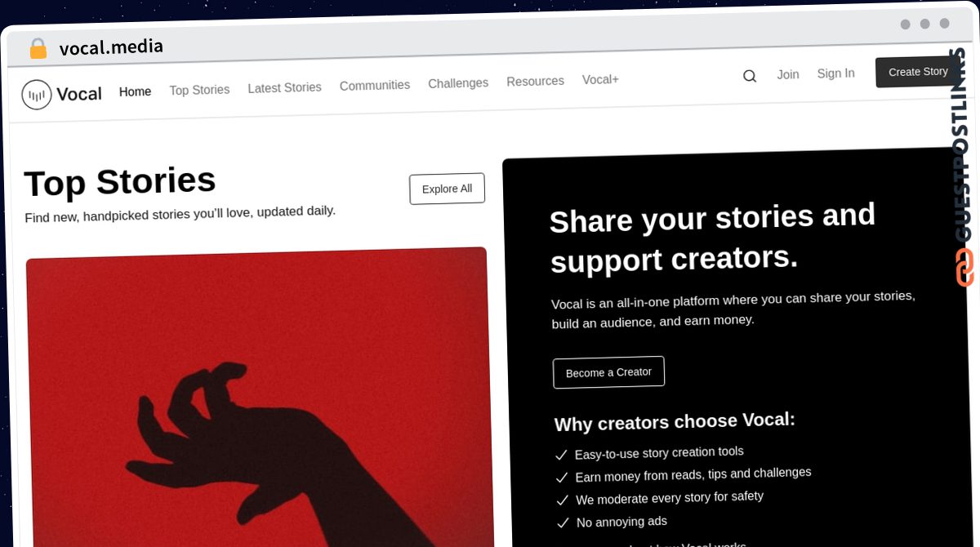Click checkmark beside We moderate every story

(x=562, y=500)
